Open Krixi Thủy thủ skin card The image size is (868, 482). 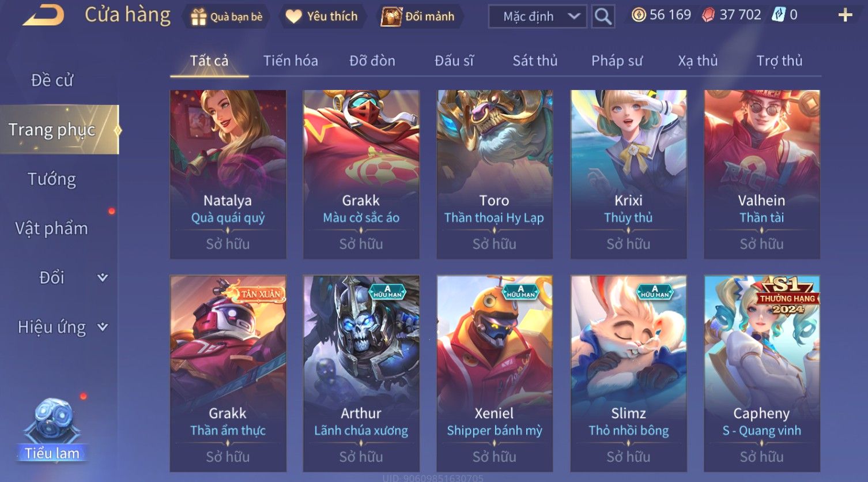tap(628, 174)
